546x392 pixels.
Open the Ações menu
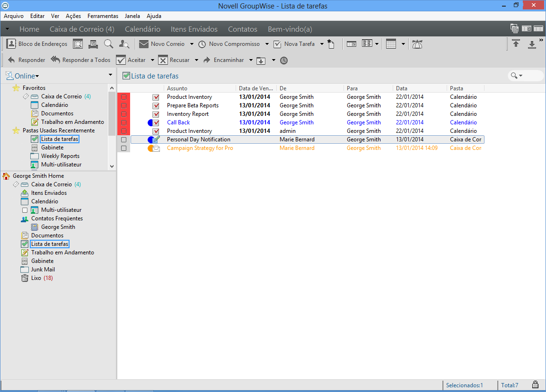click(73, 16)
